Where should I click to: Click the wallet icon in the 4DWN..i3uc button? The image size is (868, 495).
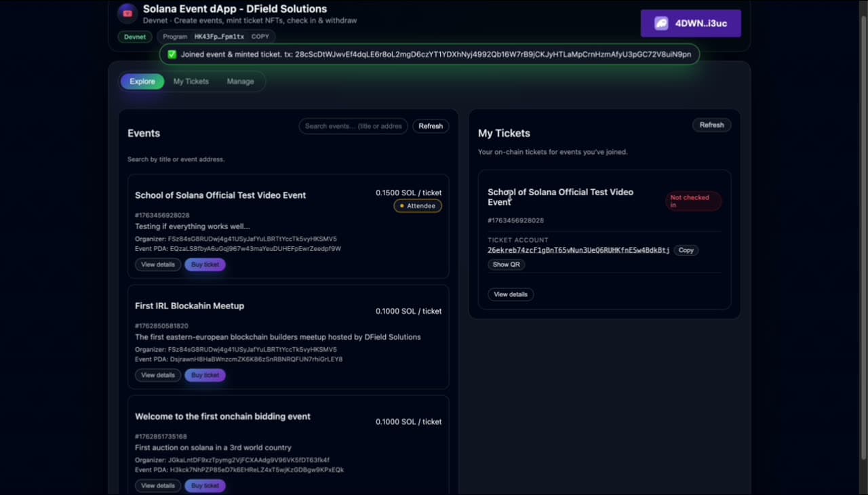coord(661,24)
